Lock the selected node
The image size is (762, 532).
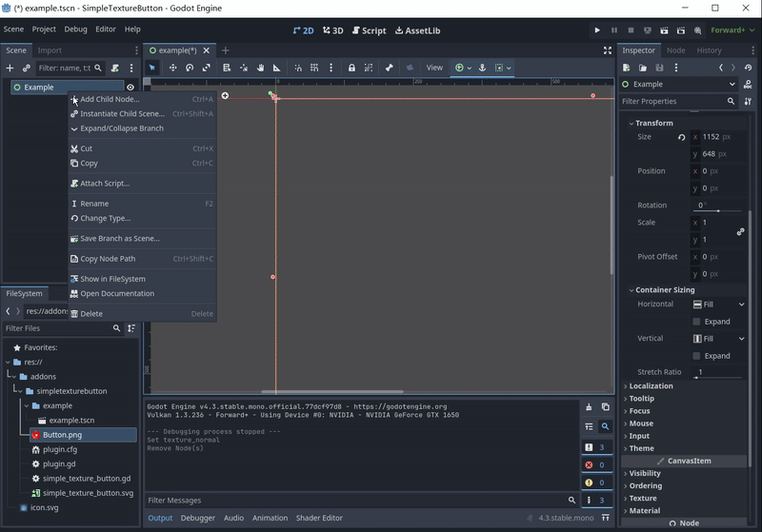pos(351,68)
